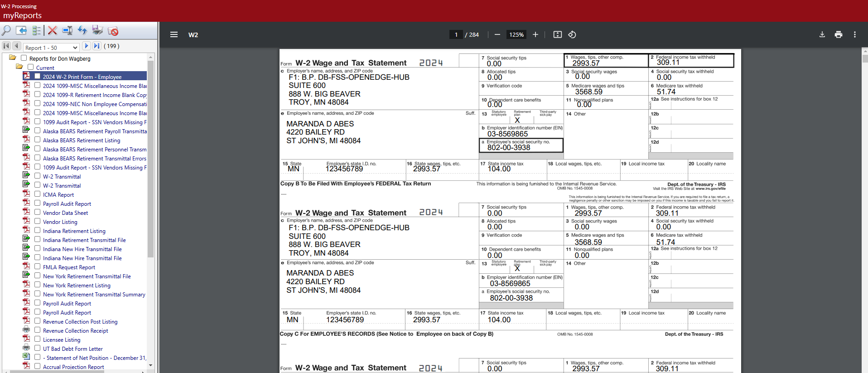
Task: Click the W2 document title
Action: tap(193, 35)
